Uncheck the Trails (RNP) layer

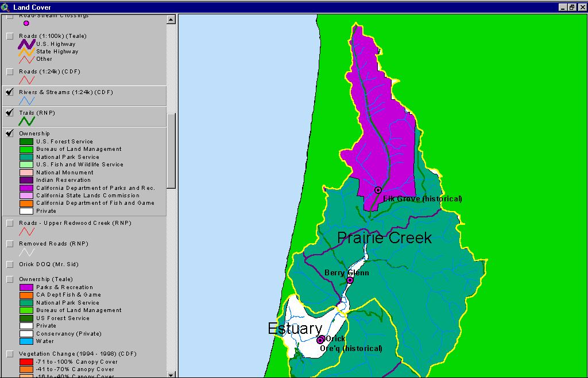point(10,113)
